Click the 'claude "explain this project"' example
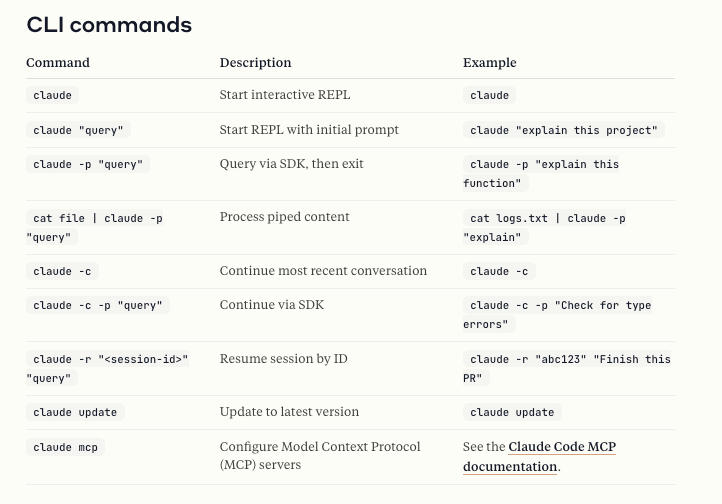 563,130
